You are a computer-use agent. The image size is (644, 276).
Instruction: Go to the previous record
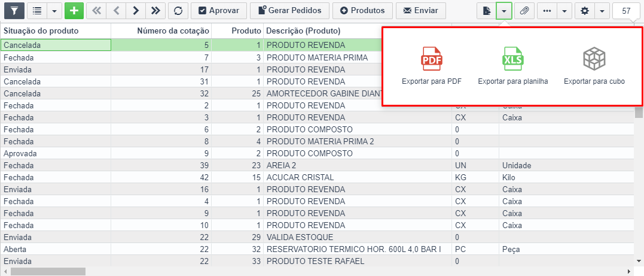(116, 11)
